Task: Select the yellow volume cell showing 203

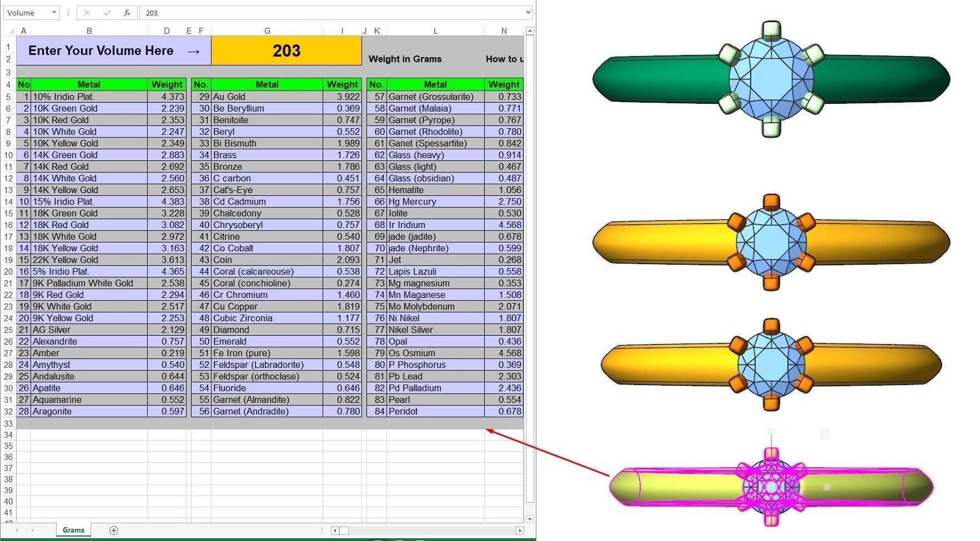Action: (x=287, y=50)
